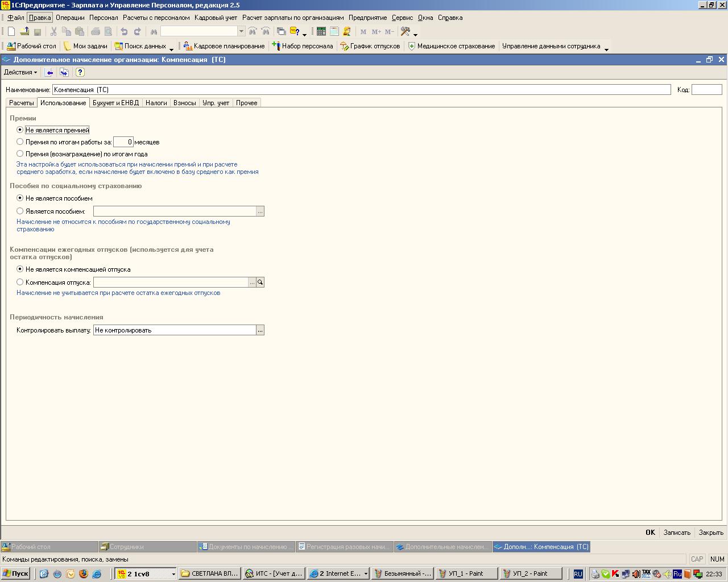Click the Записать button
Image resolution: width=728 pixels, height=582 pixels.
point(677,533)
